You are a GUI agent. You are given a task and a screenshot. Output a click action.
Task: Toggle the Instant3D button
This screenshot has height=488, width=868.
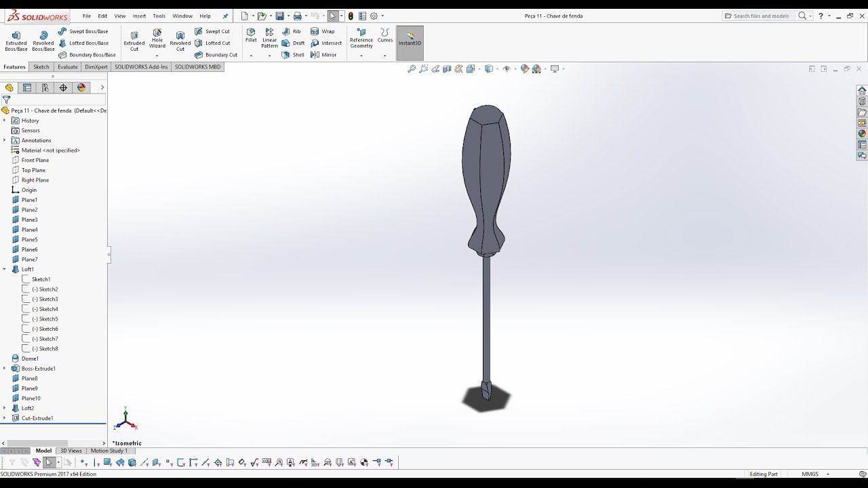click(x=410, y=42)
